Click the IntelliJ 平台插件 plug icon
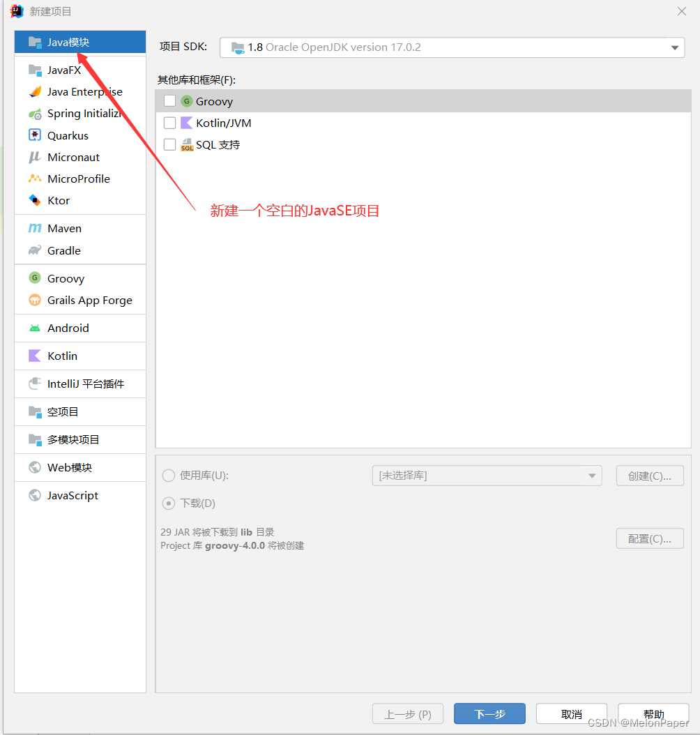The width and height of the screenshot is (700, 735). [x=35, y=384]
